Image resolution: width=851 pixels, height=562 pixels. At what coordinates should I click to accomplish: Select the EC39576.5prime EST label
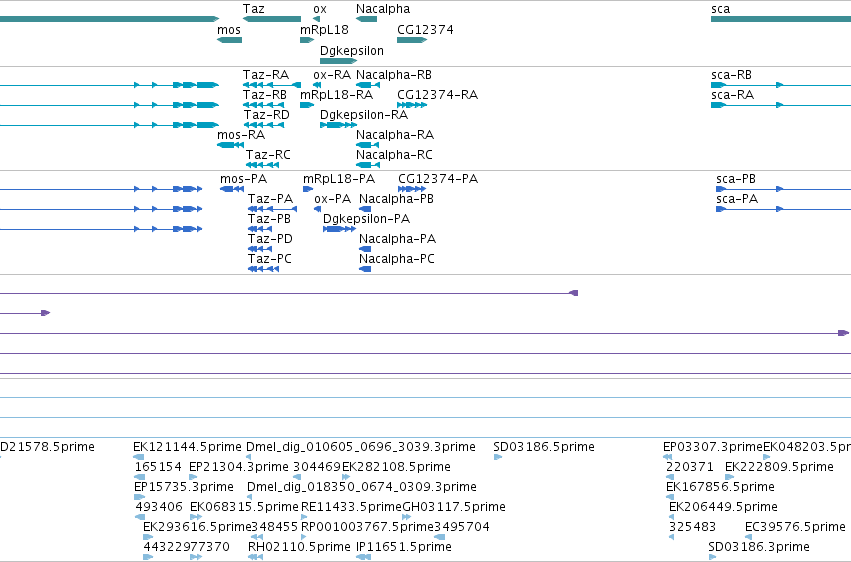click(x=795, y=527)
